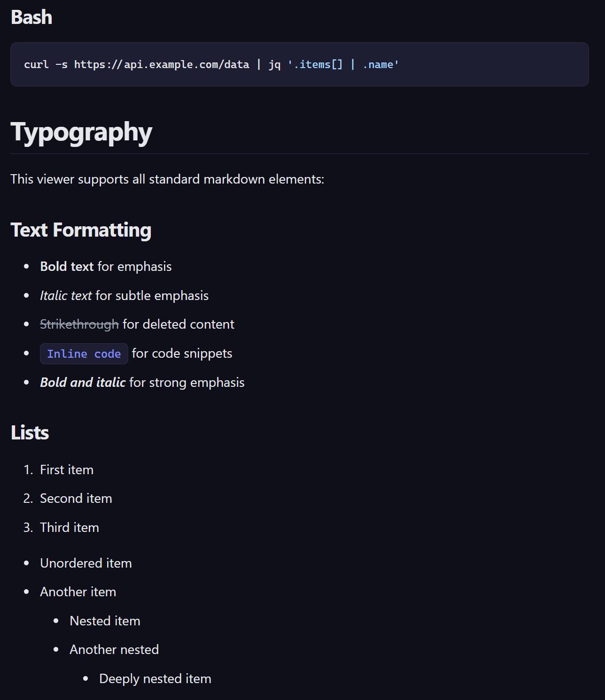Click the "Deeply nested item" entry
The image size is (605, 700).
click(155, 679)
